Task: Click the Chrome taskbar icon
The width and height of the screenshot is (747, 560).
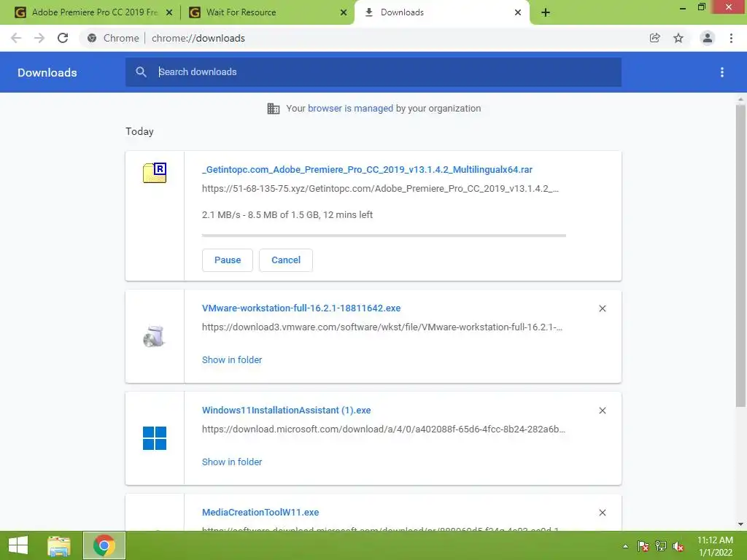Action: pyautogui.click(x=104, y=545)
